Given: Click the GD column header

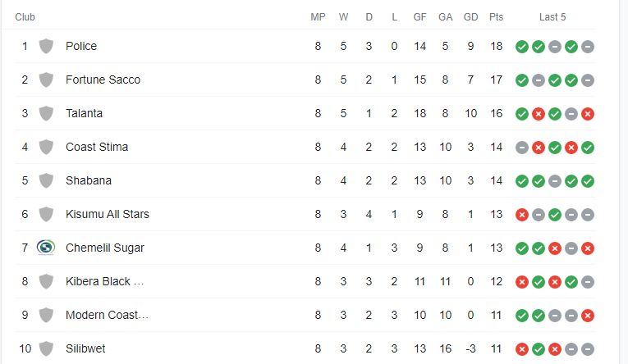Looking at the screenshot, I should coord(470,17).
